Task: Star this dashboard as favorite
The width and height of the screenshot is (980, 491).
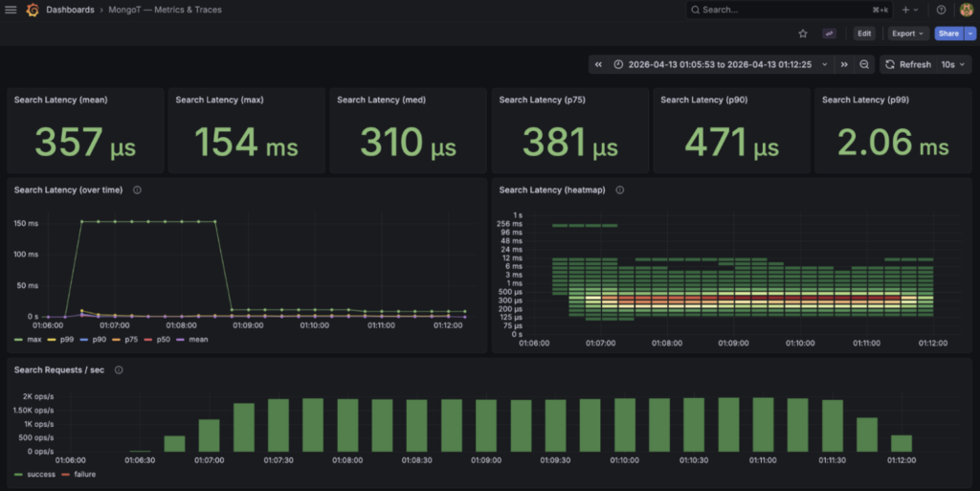Action: pyautogui.click(x=803, y=33)
